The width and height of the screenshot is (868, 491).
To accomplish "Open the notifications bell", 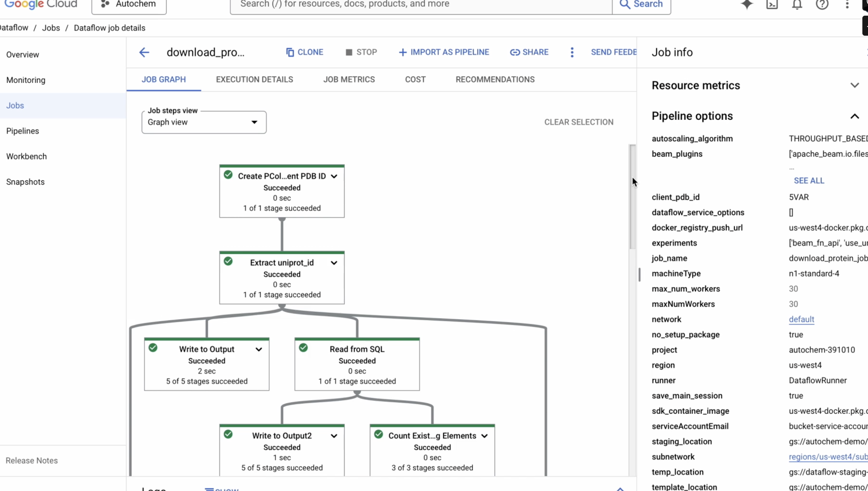I will tap(797, 4).
